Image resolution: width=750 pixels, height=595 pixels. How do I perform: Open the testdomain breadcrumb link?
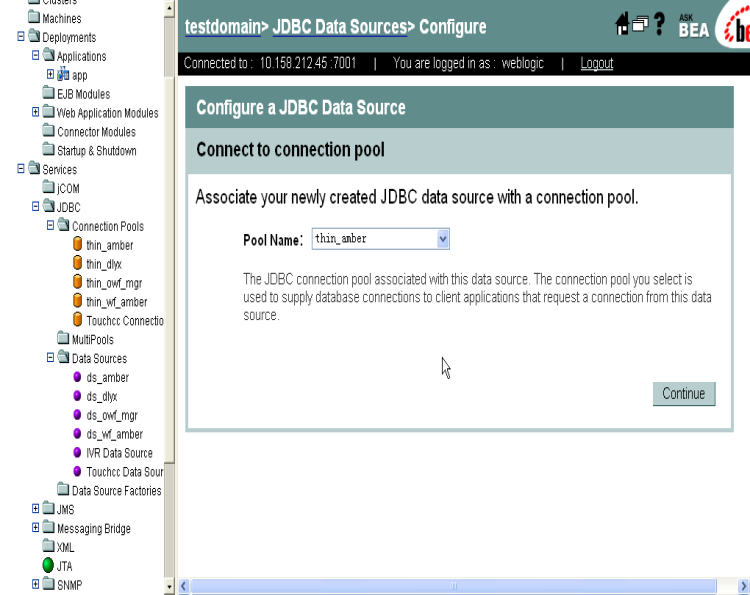223,27
